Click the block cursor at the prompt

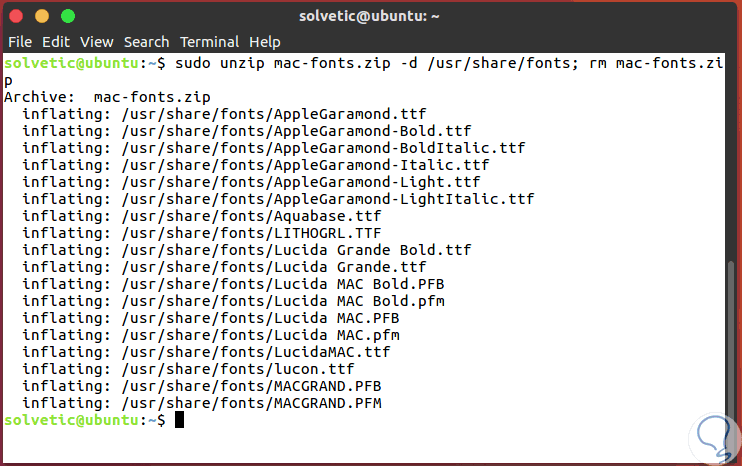[180, 421]
